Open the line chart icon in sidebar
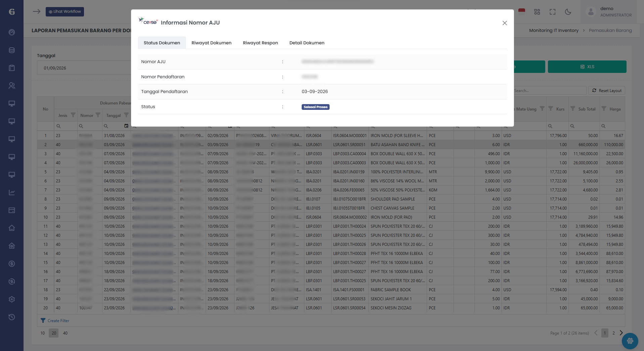644x351 pixels. 12,192
